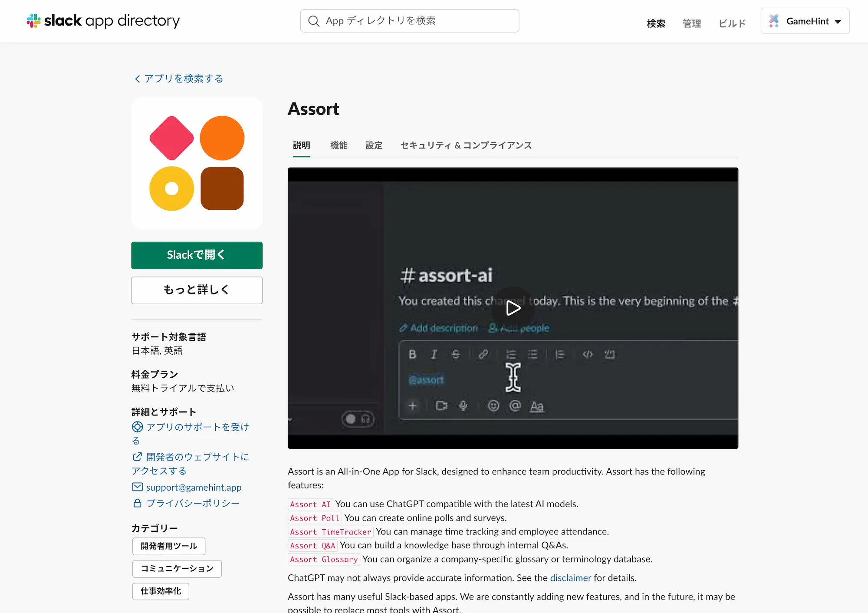
Task: Click the Strikethrough icon in video
Action: click(x=455, y=354)
